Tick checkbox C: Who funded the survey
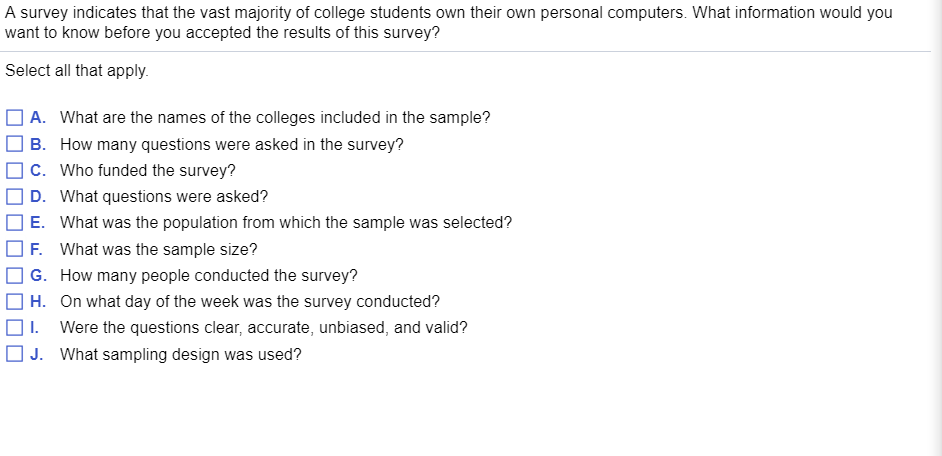Viewport: 942px width, 456px height. [x=14, y=171]
